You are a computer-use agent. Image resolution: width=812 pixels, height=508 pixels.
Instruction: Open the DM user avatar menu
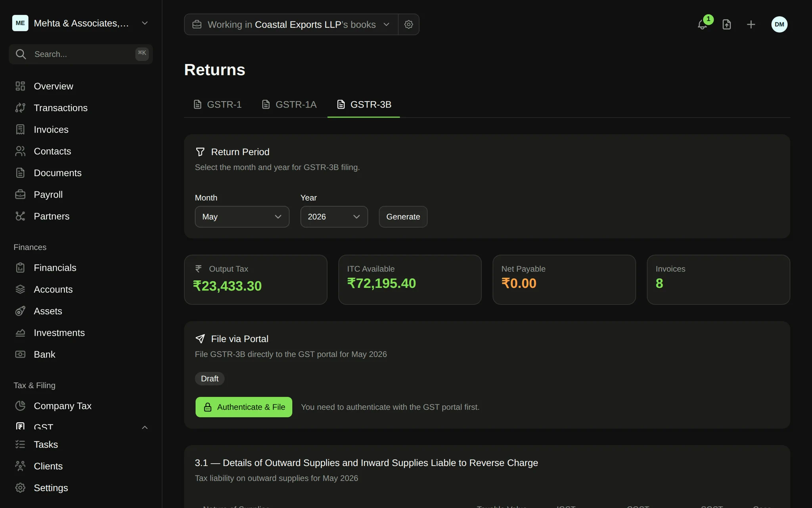779,25
